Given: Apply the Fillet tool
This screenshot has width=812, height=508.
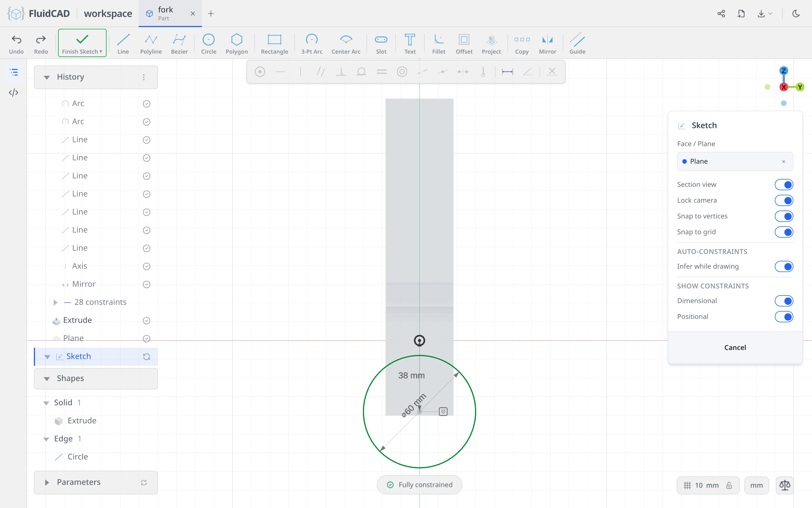Looking at the screenshot, I should [x=438, y=43].
